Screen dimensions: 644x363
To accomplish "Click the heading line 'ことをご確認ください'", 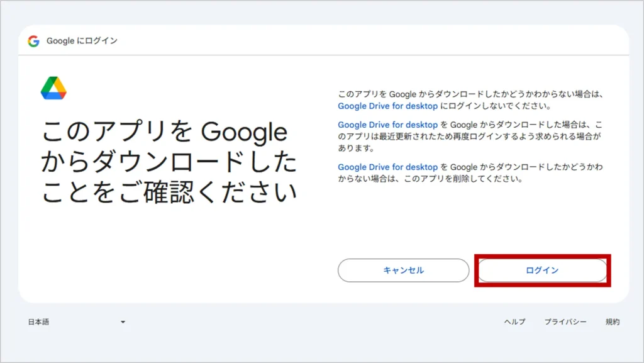I will [169, 193].
